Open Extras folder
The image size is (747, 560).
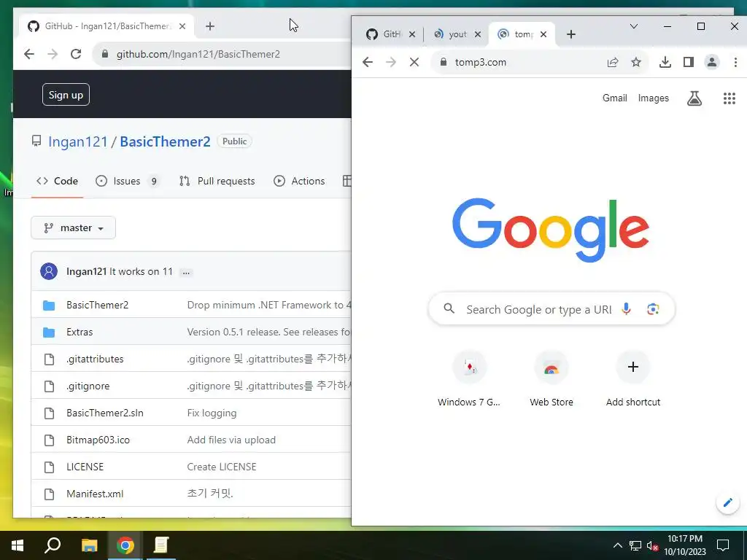pyautogui.click(x=80, y=332)
